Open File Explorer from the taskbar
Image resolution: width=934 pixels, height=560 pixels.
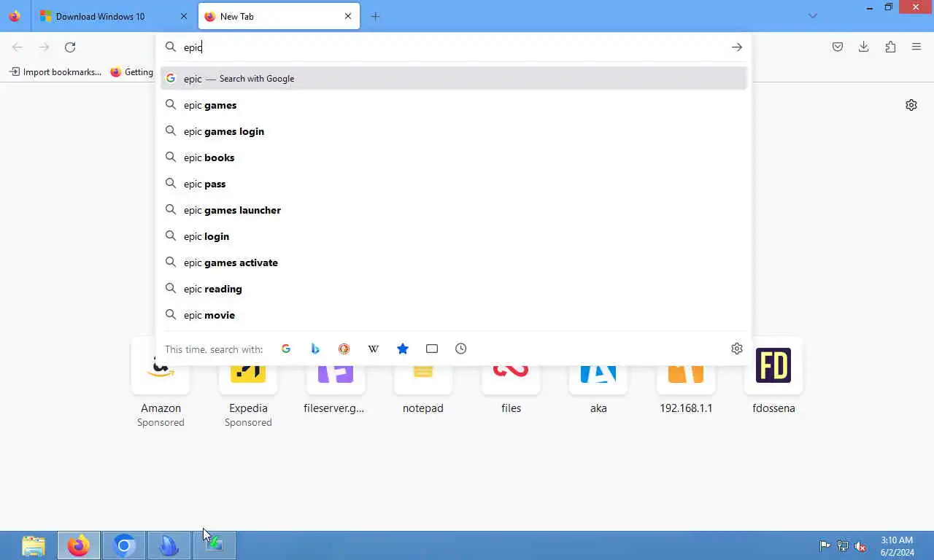coord(34,545)
